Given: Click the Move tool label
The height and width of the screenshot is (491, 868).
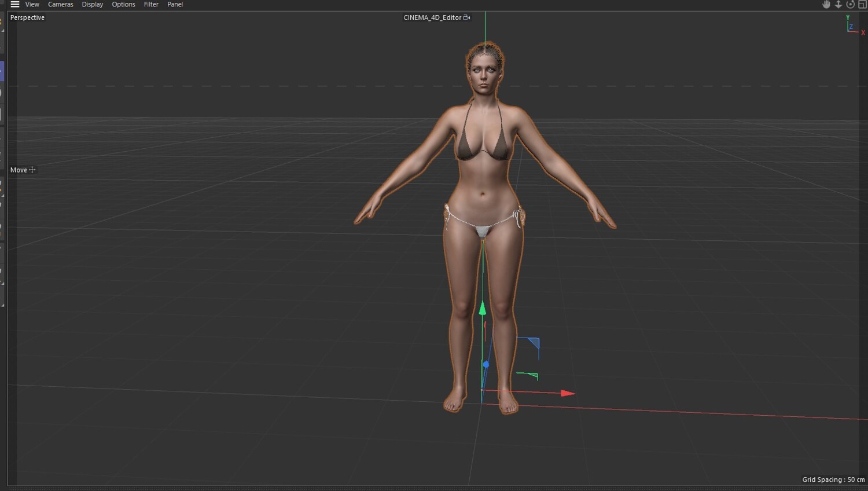Looking at the screenshot, I should [x=19, y=170].
